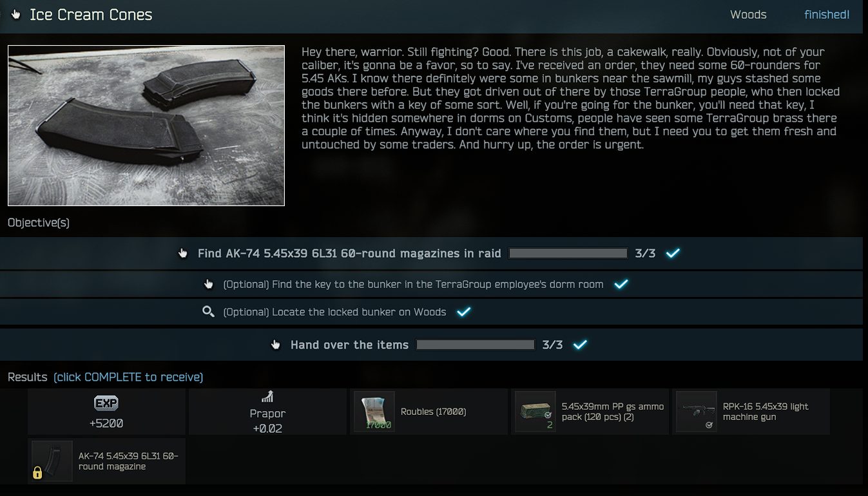The width and height of the screenshot is (868, 496).
Task: Click the Find magazines in raid progress bar
Action: pyautogui.click(x=568, y=253)
